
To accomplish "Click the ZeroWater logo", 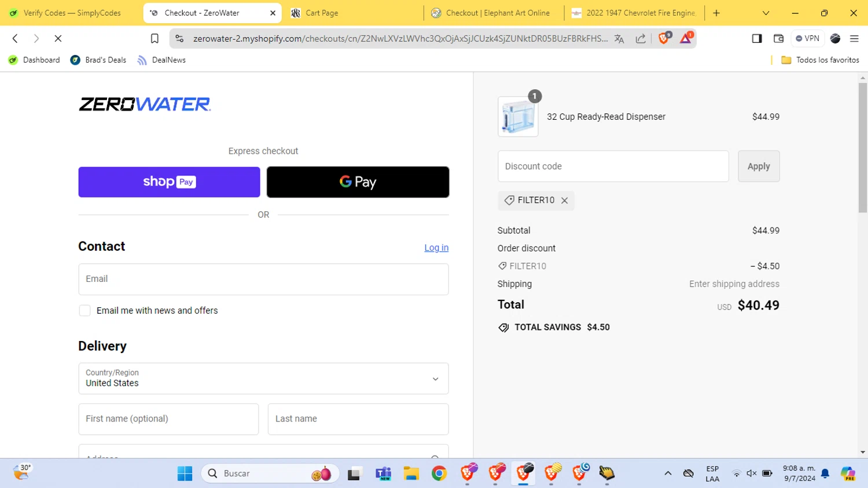I will tap(145, 104).
